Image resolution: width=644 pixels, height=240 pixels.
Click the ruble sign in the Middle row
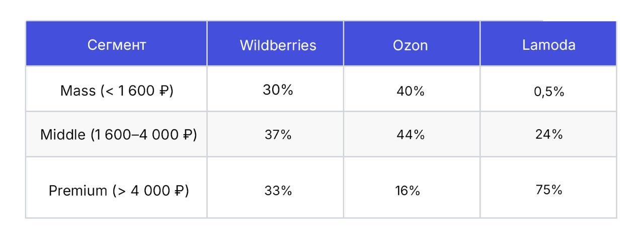click(x=187, y=135)
